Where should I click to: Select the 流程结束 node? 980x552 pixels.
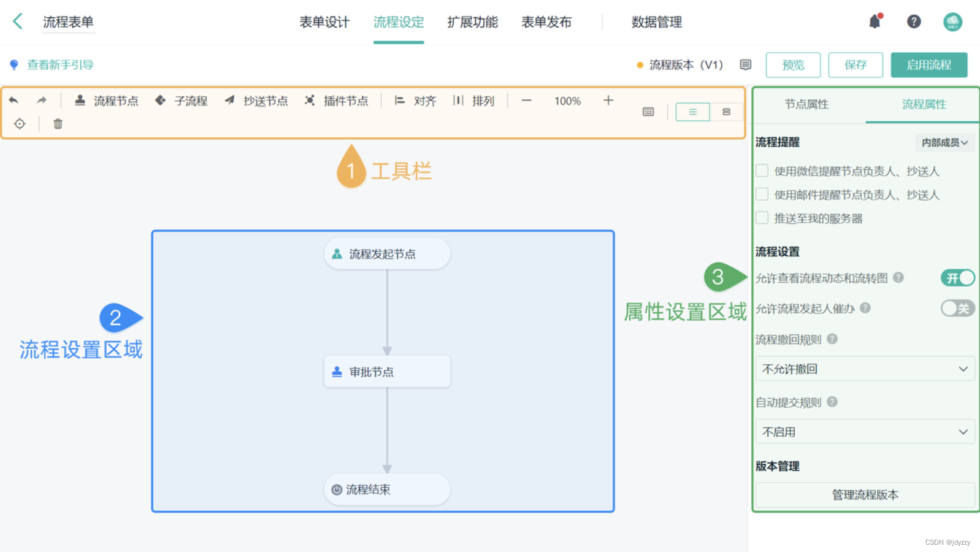click(x=387, y=489)
